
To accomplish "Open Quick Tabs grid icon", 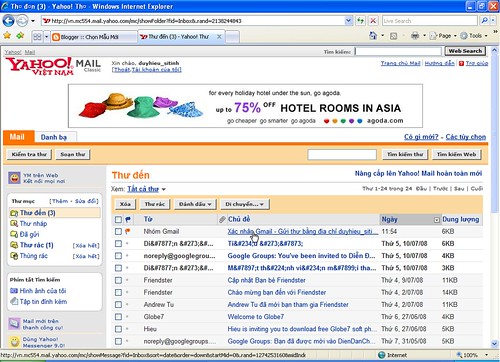I will pos(37,36).
